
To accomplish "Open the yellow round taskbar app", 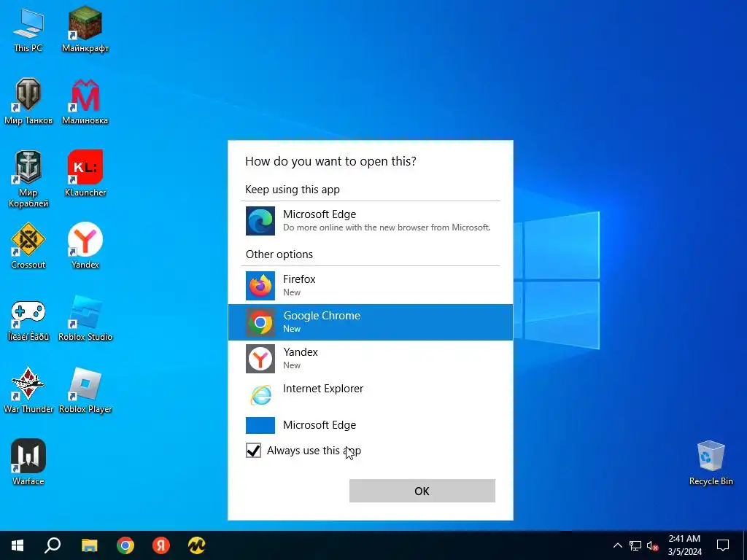I will 196,545.
